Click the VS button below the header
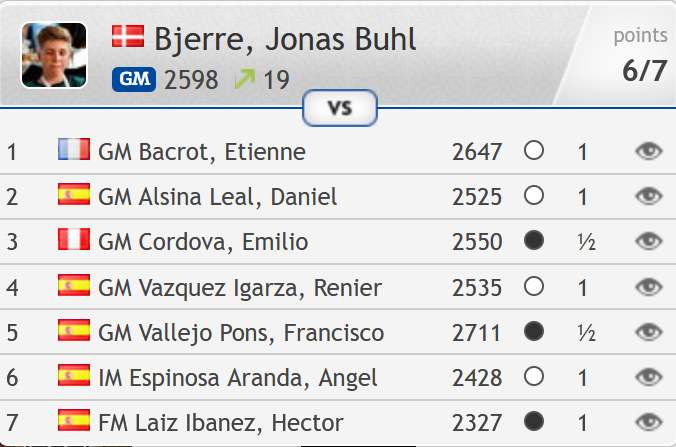 (x=339, y=108)
